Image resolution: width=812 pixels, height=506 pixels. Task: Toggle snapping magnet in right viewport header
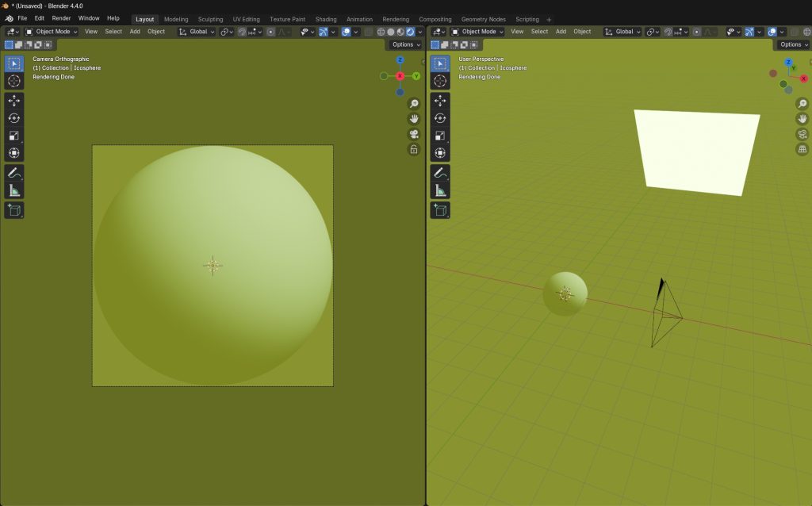668,32
